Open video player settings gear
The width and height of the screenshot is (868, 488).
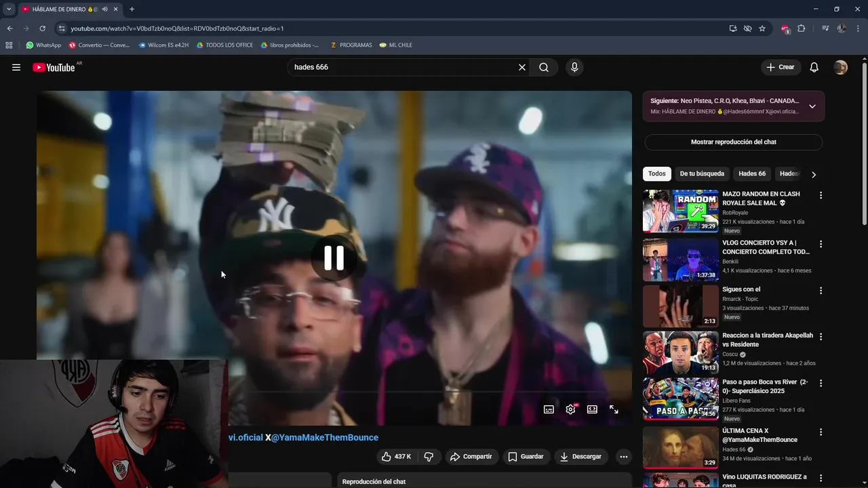coord(570,409)
